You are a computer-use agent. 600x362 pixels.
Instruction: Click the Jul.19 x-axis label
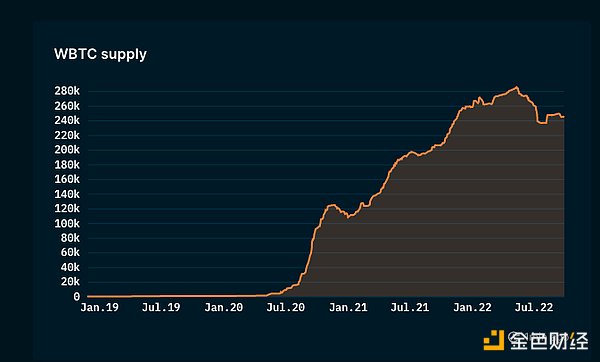tap(161, 307)
